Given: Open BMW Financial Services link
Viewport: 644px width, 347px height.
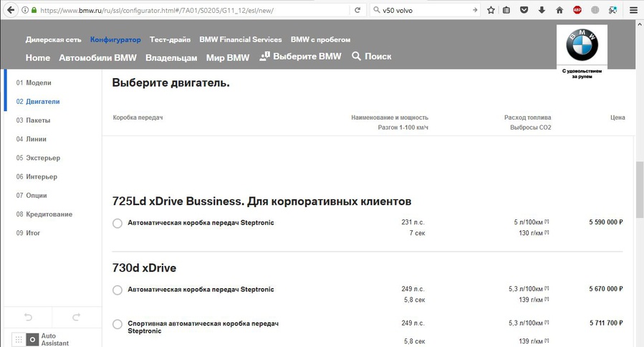Looking at the screenshot, I should (241, 39).
